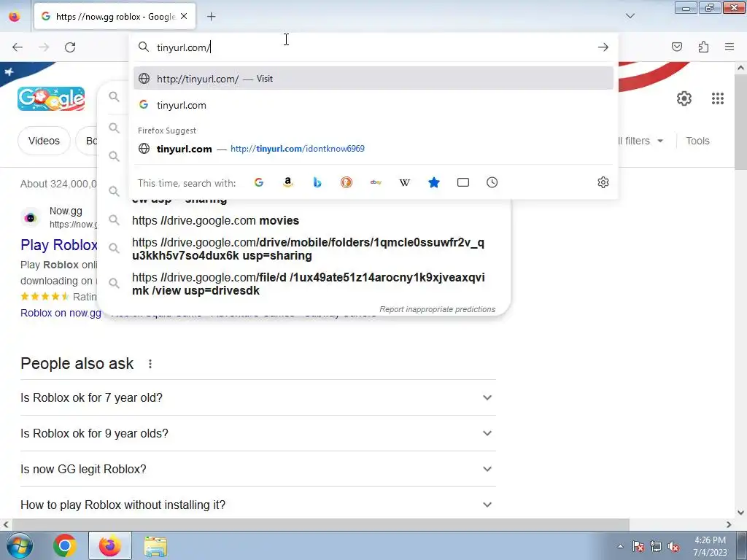Viewport: 747px width, 560px height.
Task: Search this time with eBay icon
Action: pos(376,182)
